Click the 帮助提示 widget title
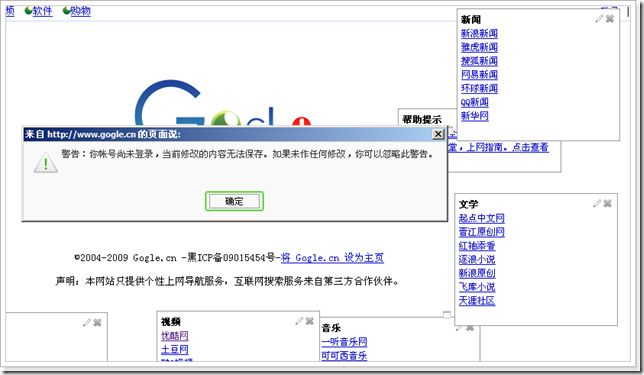The width and height of the screenshot is (644, 375). (422, 120)
